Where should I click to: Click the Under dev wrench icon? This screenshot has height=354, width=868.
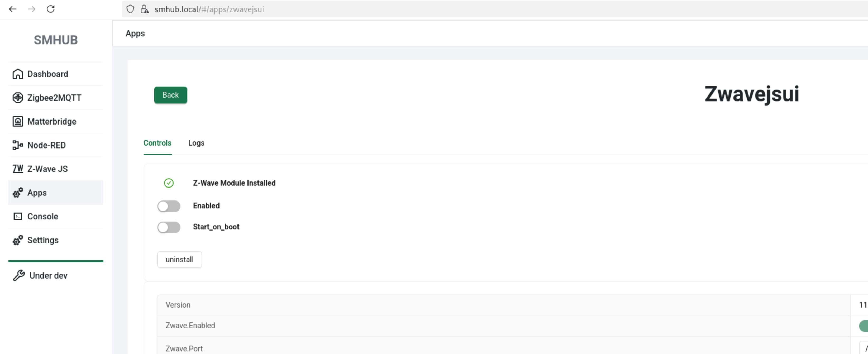pos(19,275)
